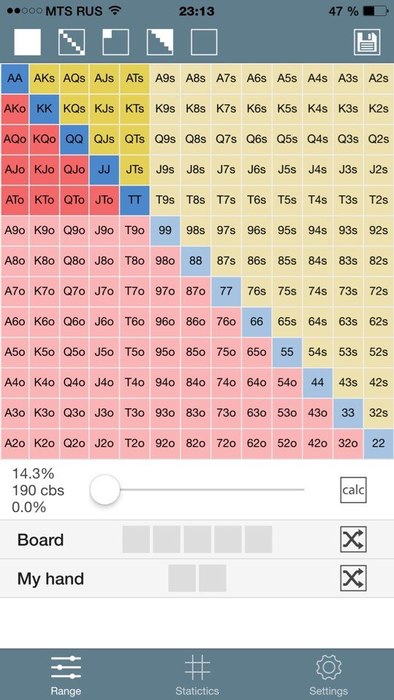The height and width of the screenshot is (700, 394).
Task: Shuffle the Board cards with random icon
Action: [x=353, y=539]
